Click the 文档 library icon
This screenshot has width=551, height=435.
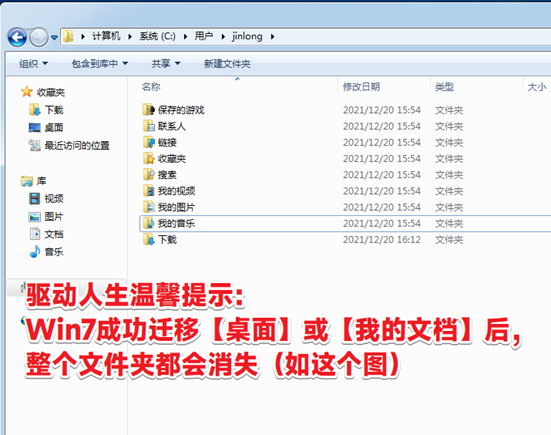(x=35, y=234)
